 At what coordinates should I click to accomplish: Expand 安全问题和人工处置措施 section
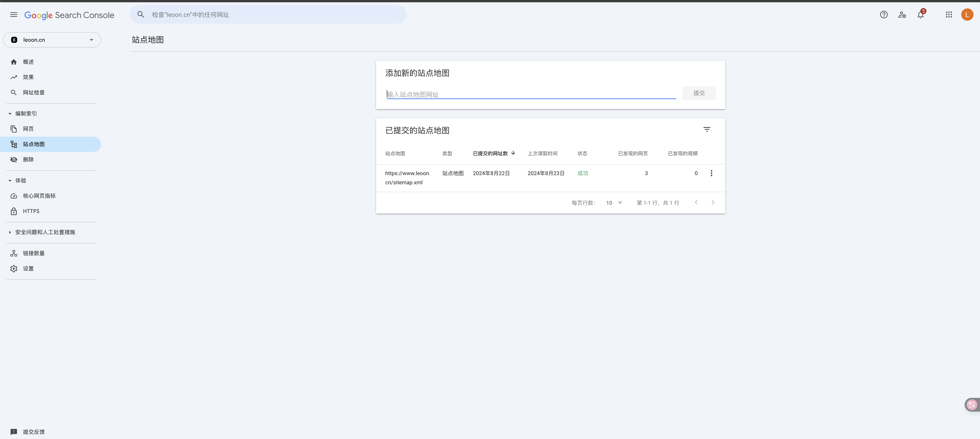[10, 232]
